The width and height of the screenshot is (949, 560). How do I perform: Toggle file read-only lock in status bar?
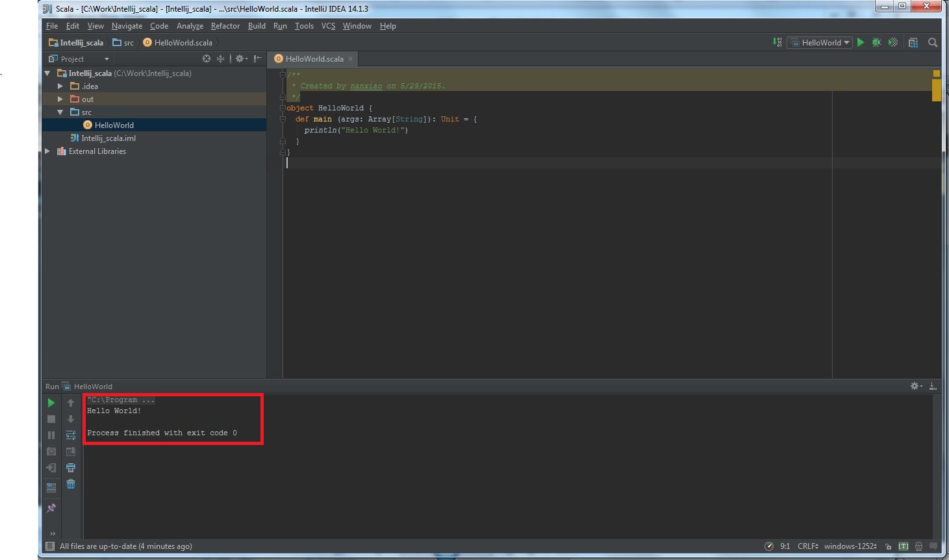[888, 546]
